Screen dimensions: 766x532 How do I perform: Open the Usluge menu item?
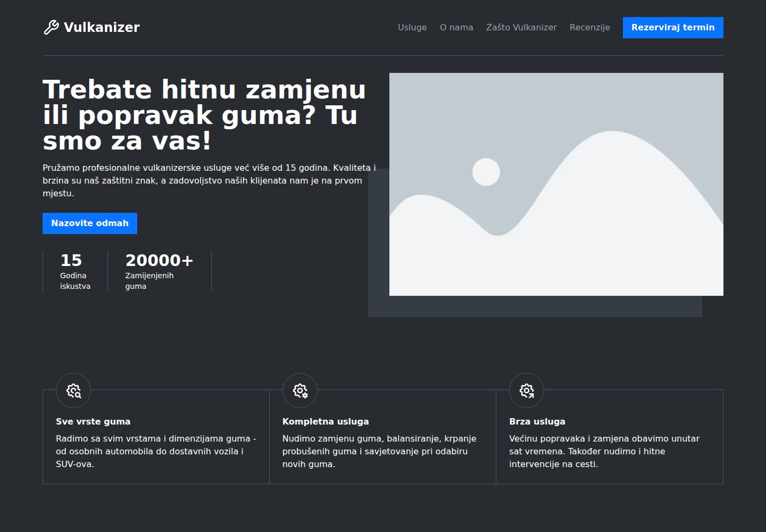[412, 27]
